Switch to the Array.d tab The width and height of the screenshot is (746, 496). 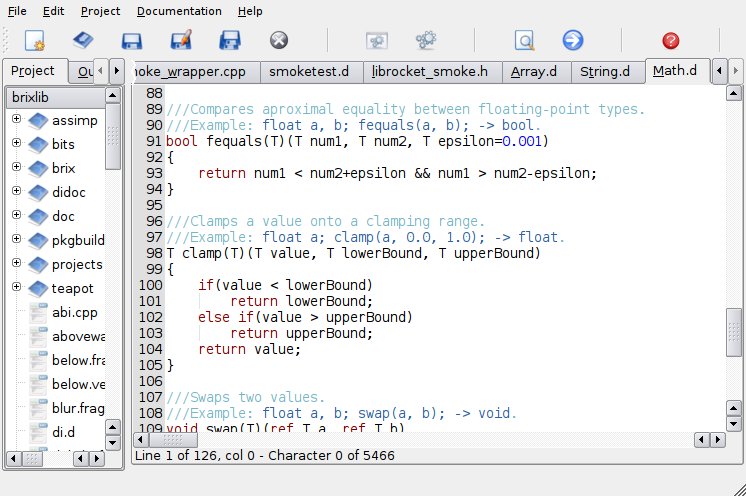(x=534, y=72)
